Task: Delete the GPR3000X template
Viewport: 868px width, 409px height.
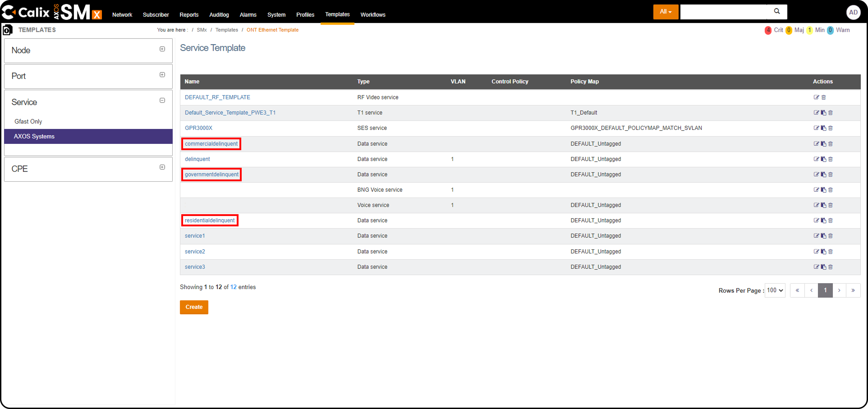Action: (831, 128)
